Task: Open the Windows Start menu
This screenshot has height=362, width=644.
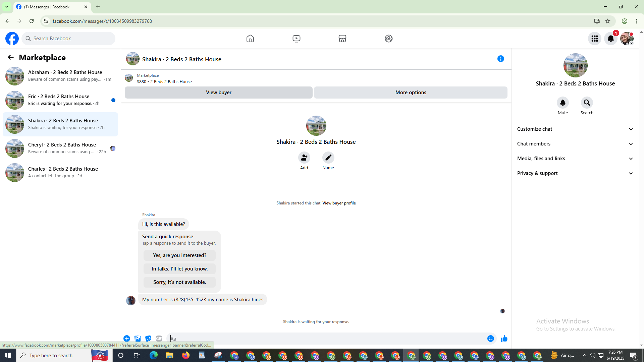Action: tap(8, 355)
